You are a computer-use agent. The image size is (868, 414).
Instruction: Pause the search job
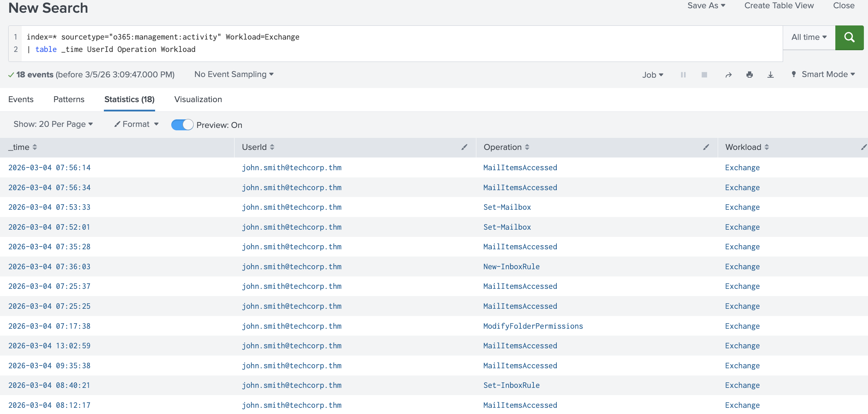click(x=683, y=75)
